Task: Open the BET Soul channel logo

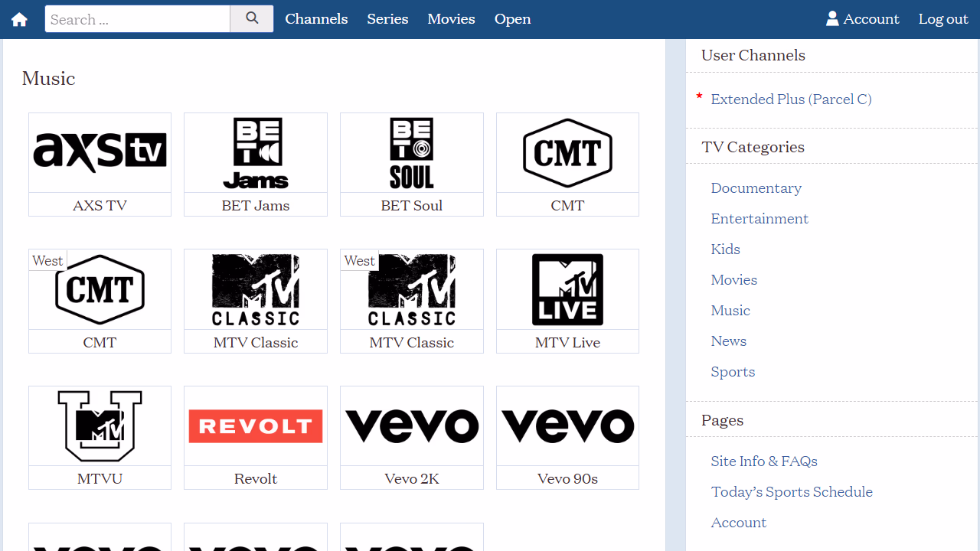Action: coord(412,153)
